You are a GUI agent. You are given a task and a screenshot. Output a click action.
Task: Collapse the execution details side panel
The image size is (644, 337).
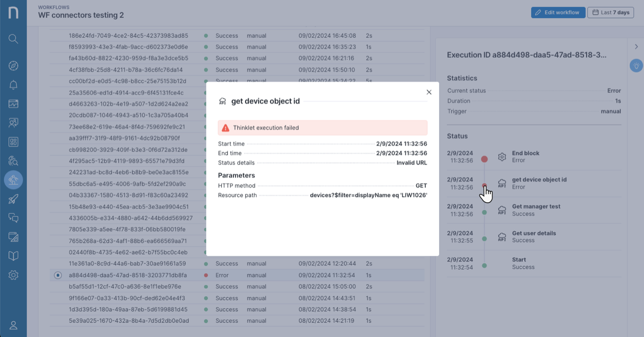click(x=636, y=47)
